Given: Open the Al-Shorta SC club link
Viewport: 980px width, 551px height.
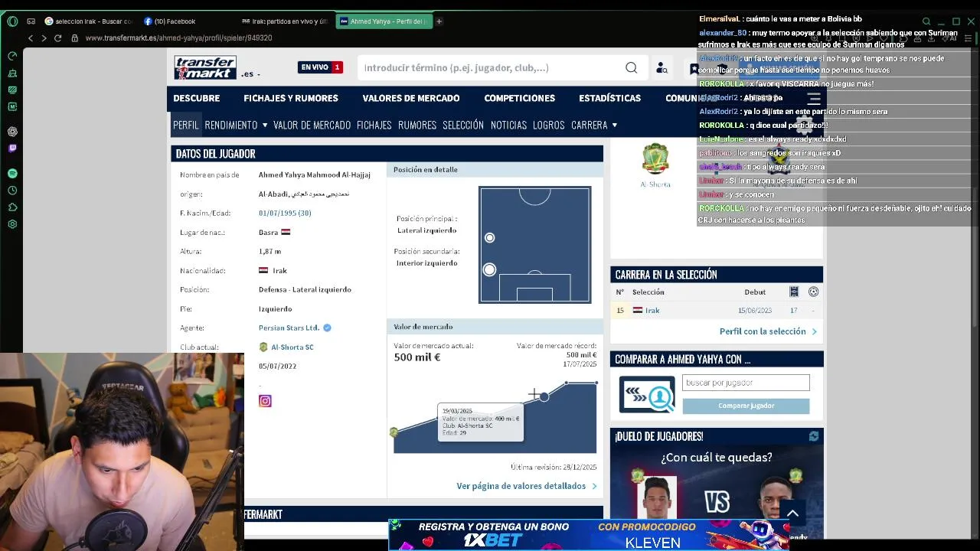Looking at the screenshot, I should click(x=292, y=347).
